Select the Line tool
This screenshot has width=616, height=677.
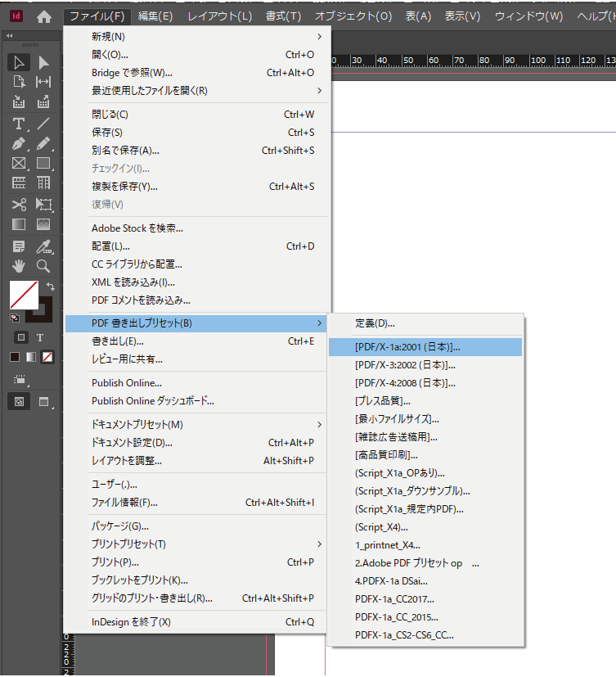[x=43, y=124]
